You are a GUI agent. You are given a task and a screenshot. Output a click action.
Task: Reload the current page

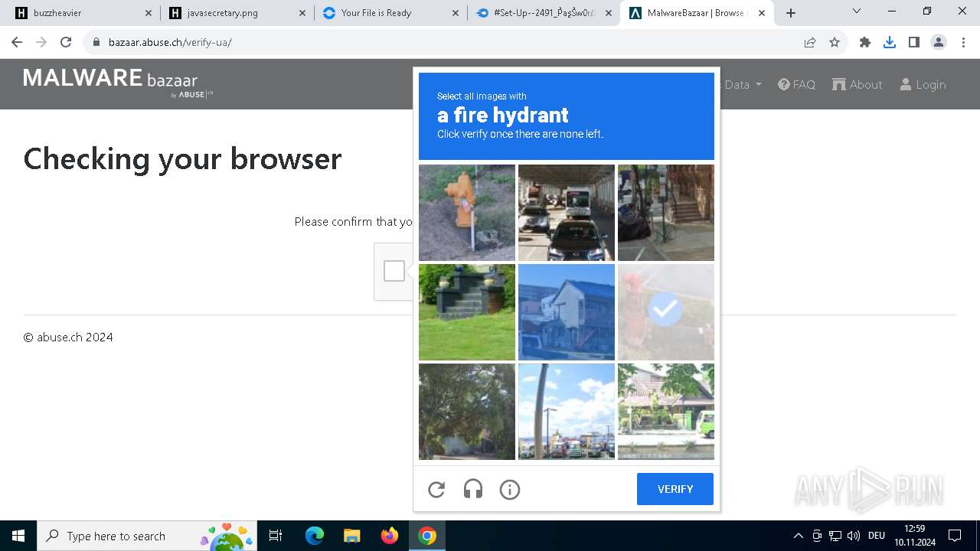pos(66,42)
